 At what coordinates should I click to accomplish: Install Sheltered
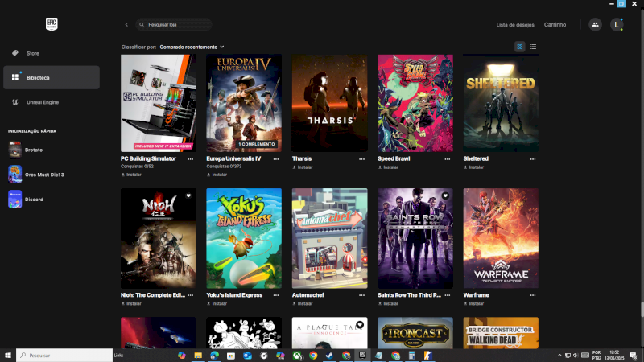coord(474,167)
